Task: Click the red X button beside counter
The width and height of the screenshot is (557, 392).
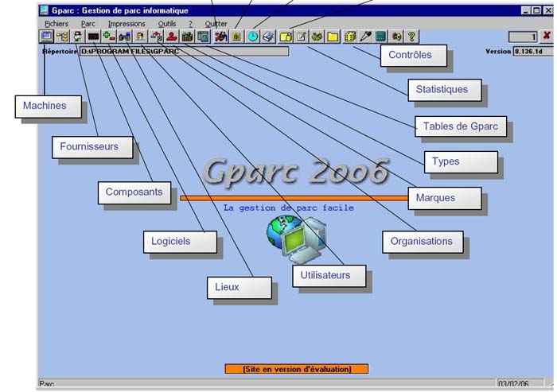Action: tap(546, 36)
